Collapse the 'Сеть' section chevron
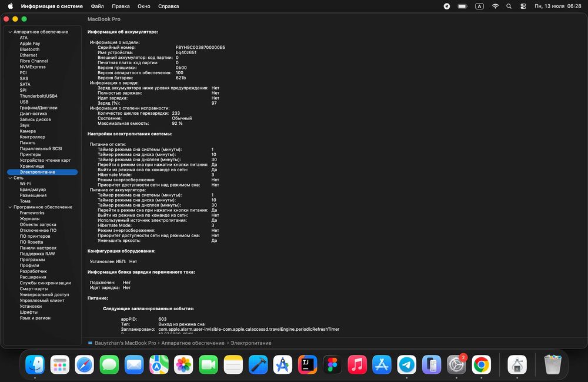 pos(10,178)
